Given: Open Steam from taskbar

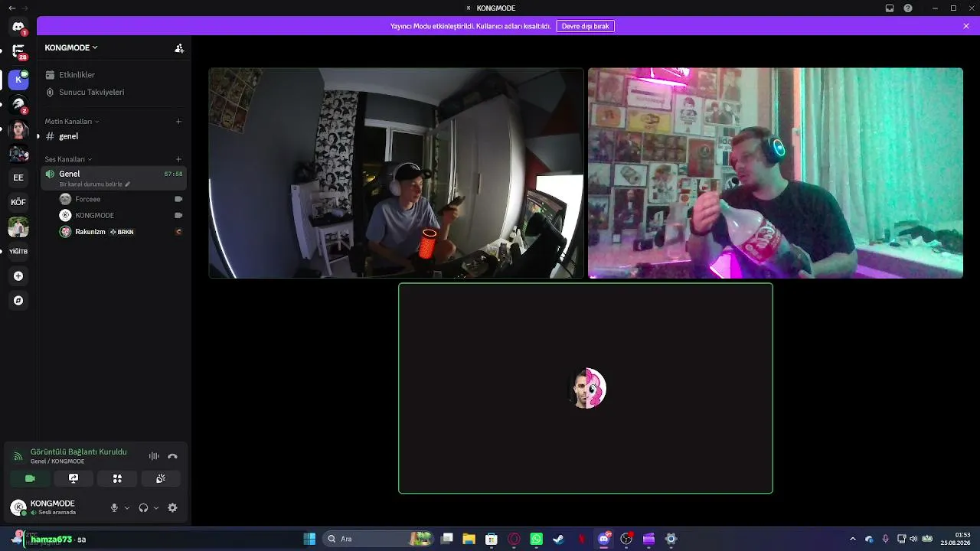Looking at the screenshot, I should [559, 539].
